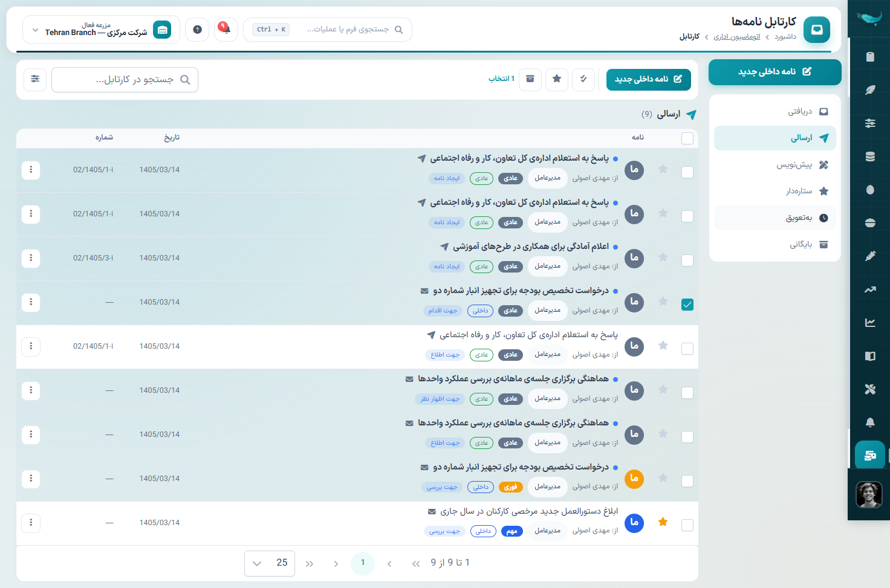The image size is (890, 588).
Task: Open the bell icon in the dark sidebar
Action: pos(870,422)
